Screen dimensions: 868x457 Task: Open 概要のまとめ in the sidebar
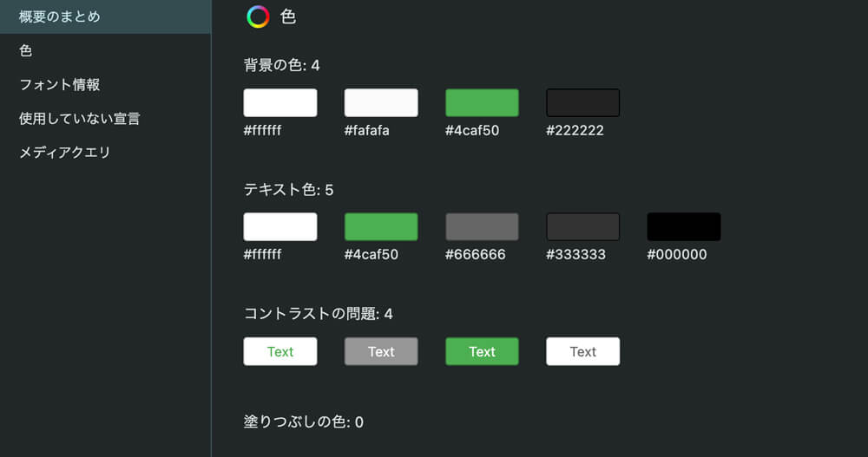60,16
